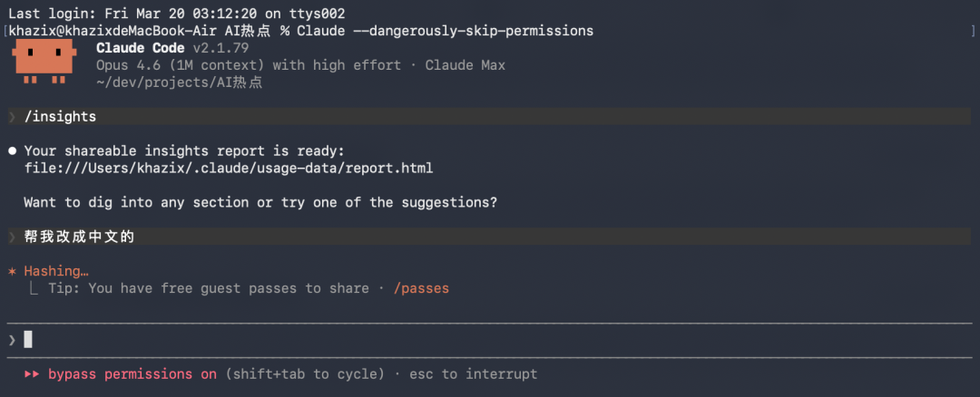Click the "shift+tab to cycle" hint

[304, 373]
